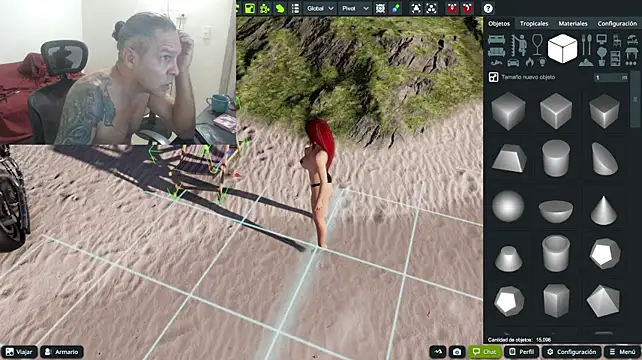Viewport: 642px width, 360px height.
Task: Click the green multi-object group icon
Action: (264, 8)
